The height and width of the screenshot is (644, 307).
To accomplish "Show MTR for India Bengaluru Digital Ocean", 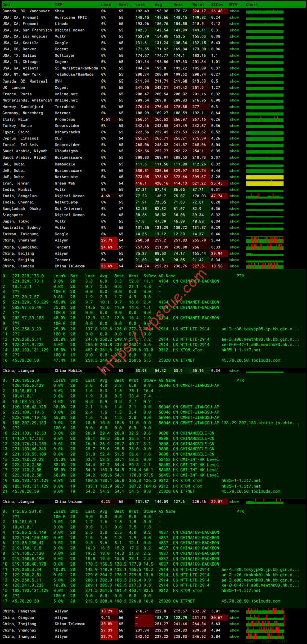I will (234, 196).
